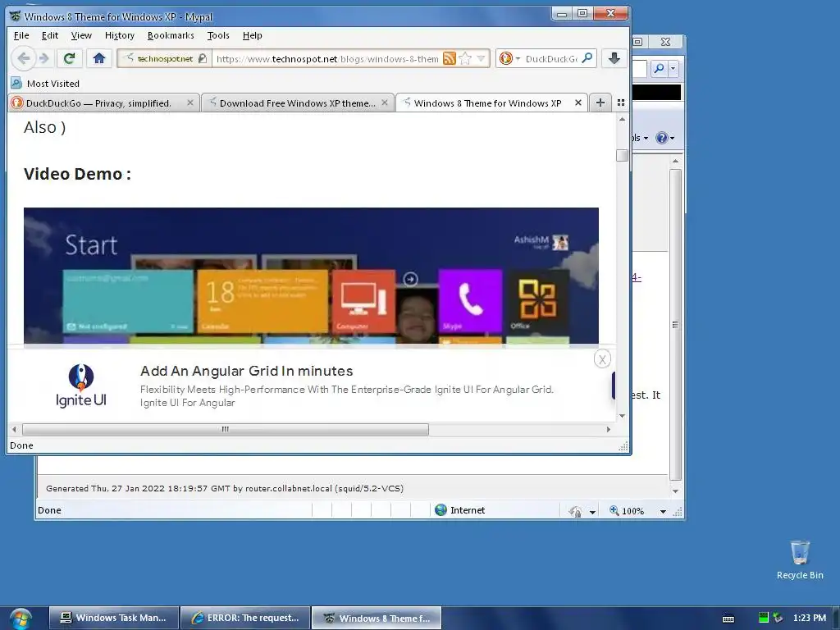Screen dimensions: 840x630
Task: Click the search magnifier in DuckDuckGo box
Action: click(x=587, y=58)
